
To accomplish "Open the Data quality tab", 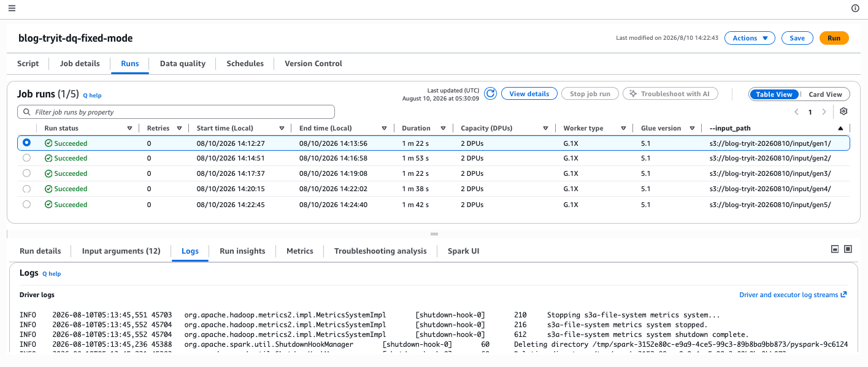I will [183, 64].
